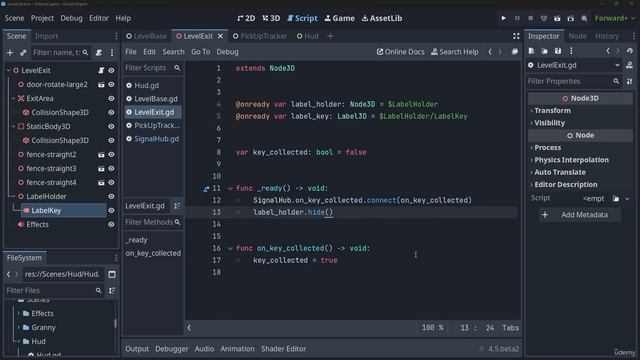The width and height of the screenshot is (640, 360).
Task: Open the Shader Editor panel
Action: tap(283, 349)
